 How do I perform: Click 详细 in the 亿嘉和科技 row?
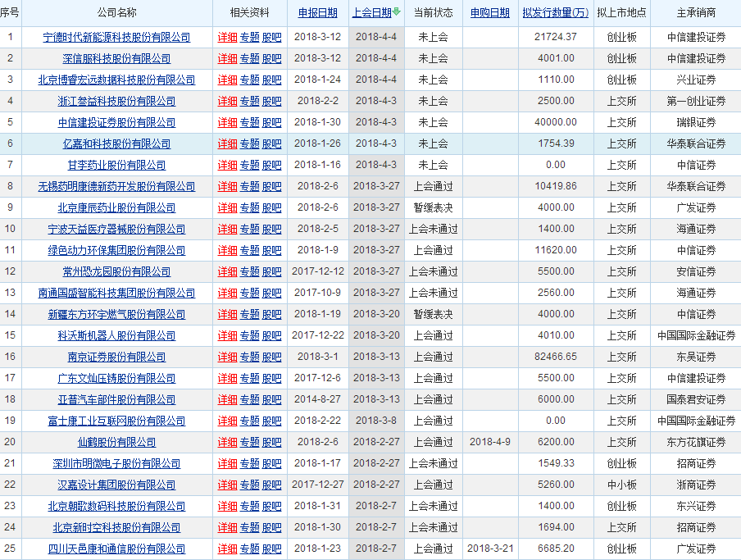coord(227,143)
